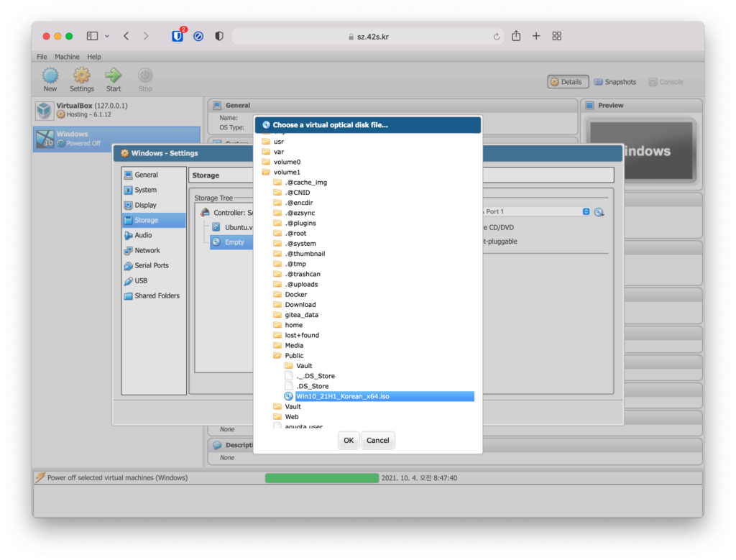Select USB in Settings sidebar
This screenshot has width=736, height=560.
(x=154, y=280)
